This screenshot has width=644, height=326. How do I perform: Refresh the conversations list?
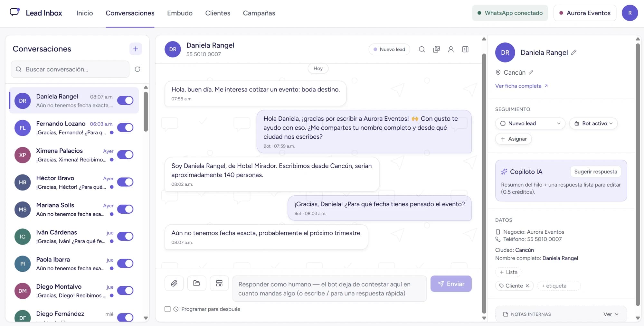point(137,69)
